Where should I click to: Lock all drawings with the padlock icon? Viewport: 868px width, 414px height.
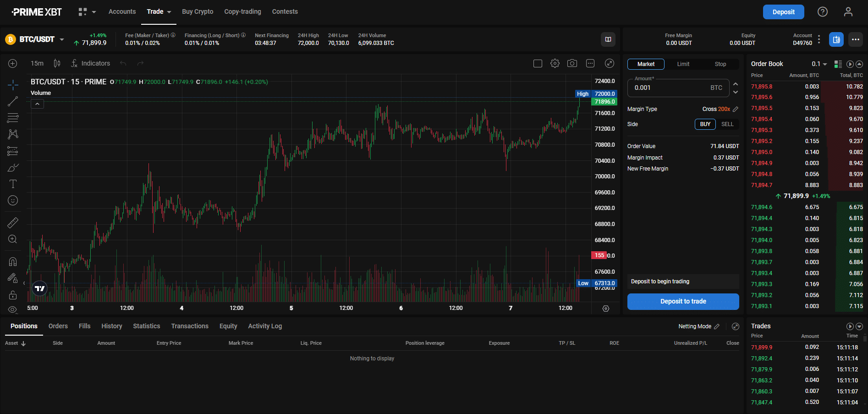pyautogui.click(x=12, y=295)
